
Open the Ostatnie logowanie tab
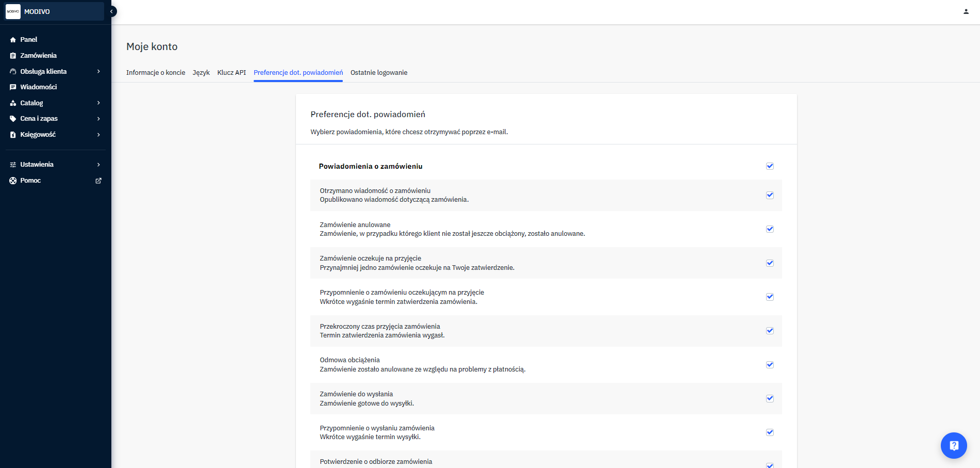379,72
